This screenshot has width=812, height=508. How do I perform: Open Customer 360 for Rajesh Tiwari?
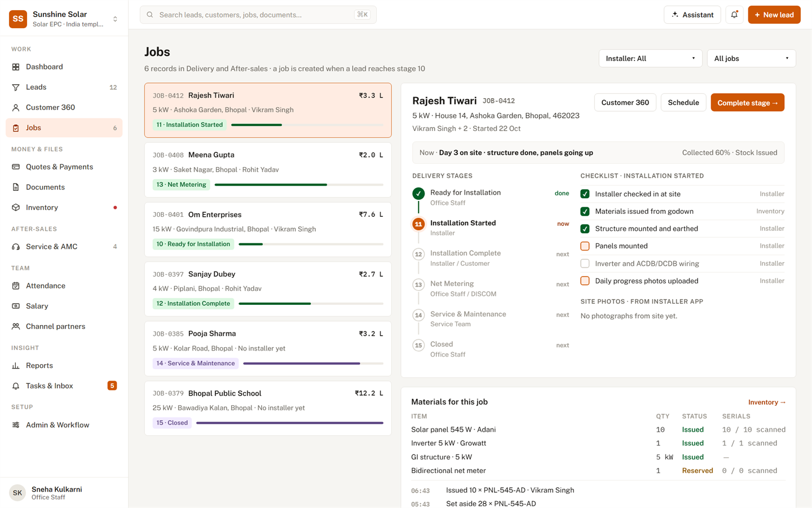coord(625,103)
